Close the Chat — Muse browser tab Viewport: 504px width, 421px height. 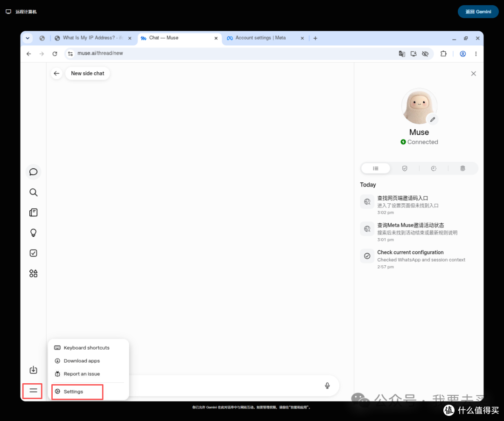[216, 38]
